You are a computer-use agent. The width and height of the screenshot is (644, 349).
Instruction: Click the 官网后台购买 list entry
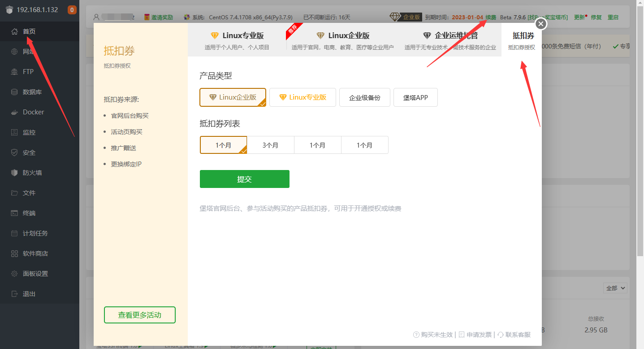pos(130,116)
